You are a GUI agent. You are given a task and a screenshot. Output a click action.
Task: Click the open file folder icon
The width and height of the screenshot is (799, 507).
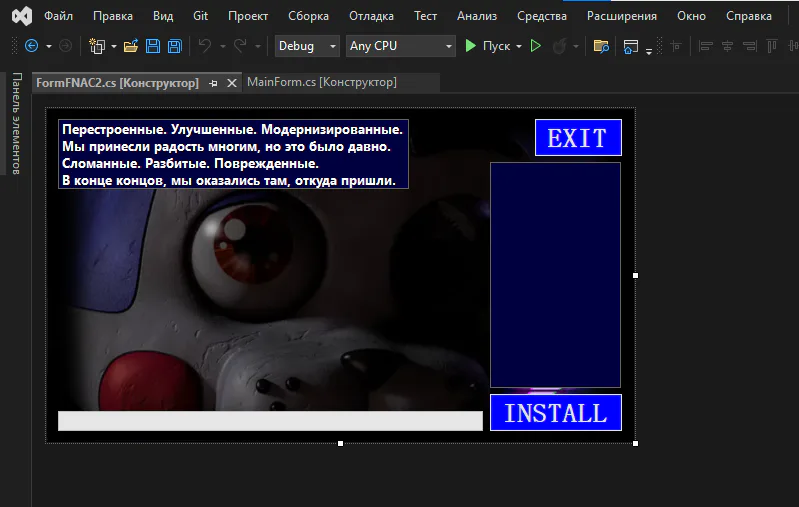(x=131, y=46)
